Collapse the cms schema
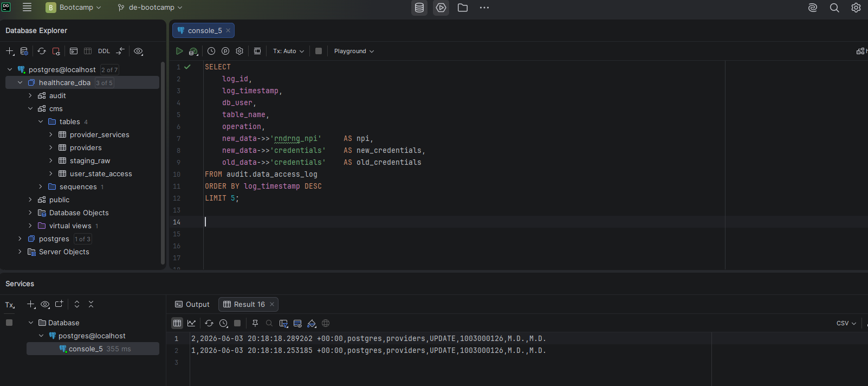 point(30,108)
